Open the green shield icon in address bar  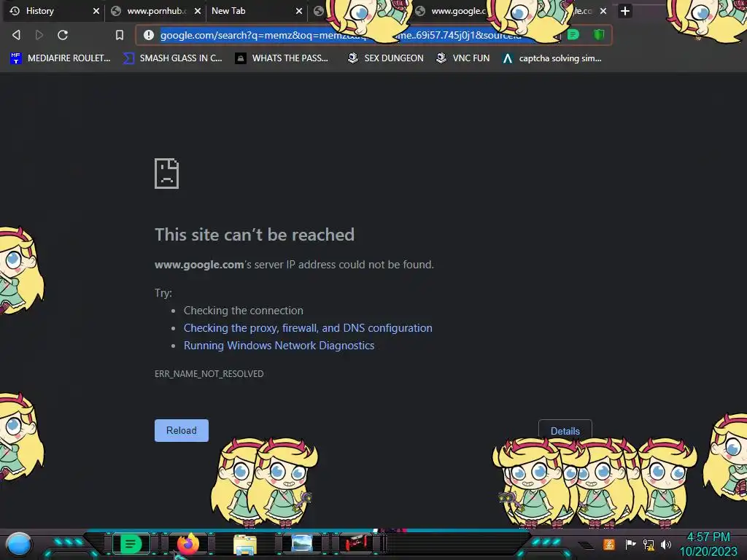[x=599, y=34]
